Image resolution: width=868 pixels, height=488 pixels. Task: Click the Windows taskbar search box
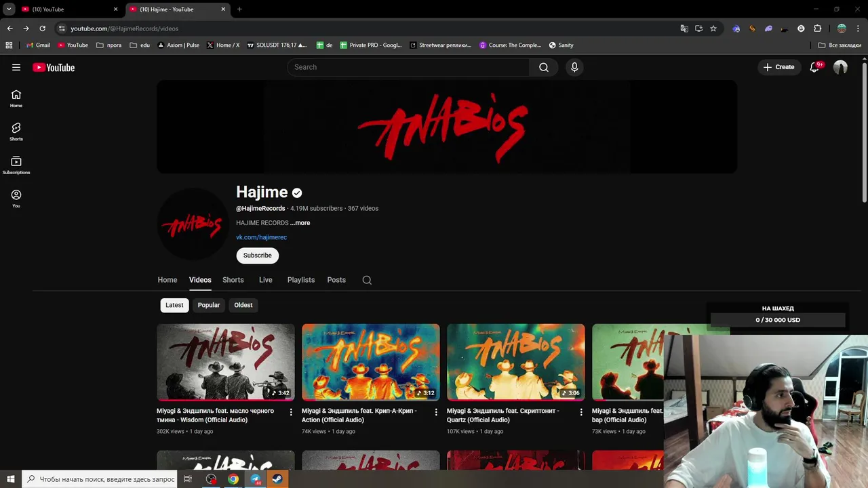pyautogui.click(x=100, y=479)
